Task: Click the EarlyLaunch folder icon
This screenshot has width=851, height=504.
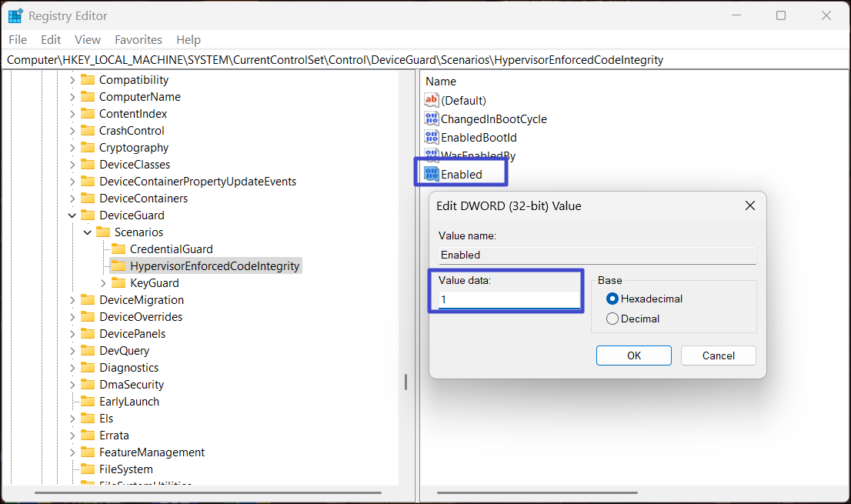Action: coord(88,401)
